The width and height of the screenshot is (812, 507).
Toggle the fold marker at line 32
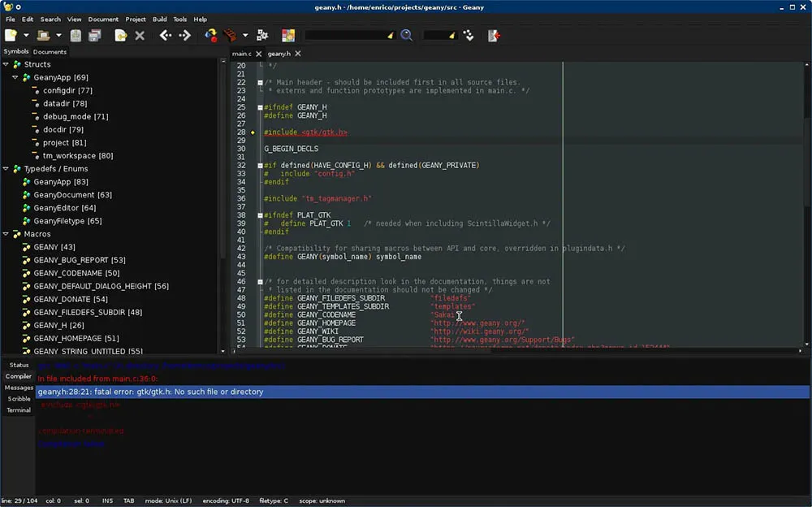(x=260, y=166)
